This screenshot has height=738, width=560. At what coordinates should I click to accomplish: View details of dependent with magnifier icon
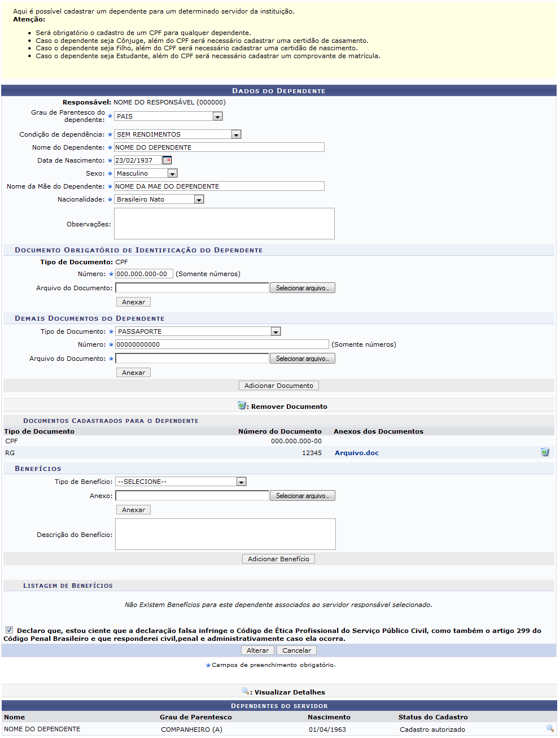pos(549,728)
